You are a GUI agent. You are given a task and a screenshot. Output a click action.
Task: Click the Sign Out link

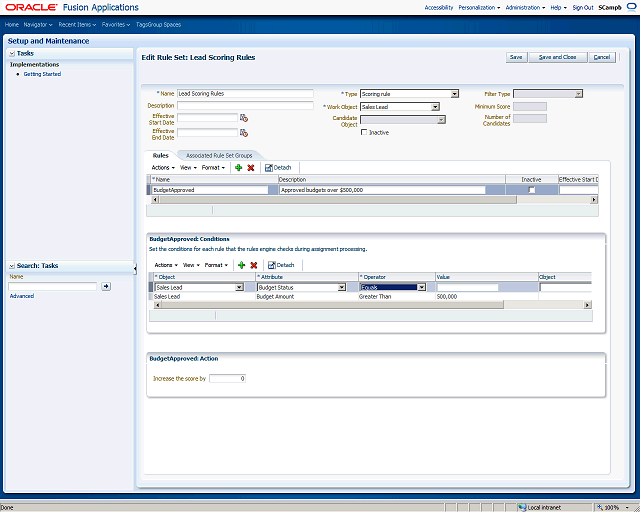pyautogui.click(x=583, y=7)
